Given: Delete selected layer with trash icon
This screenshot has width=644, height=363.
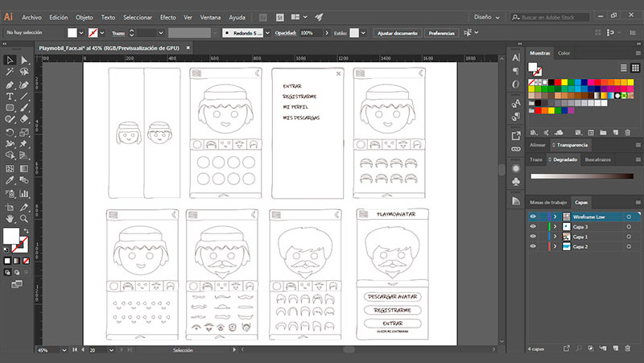Looking at the screenshot, I should click(628, 349).
